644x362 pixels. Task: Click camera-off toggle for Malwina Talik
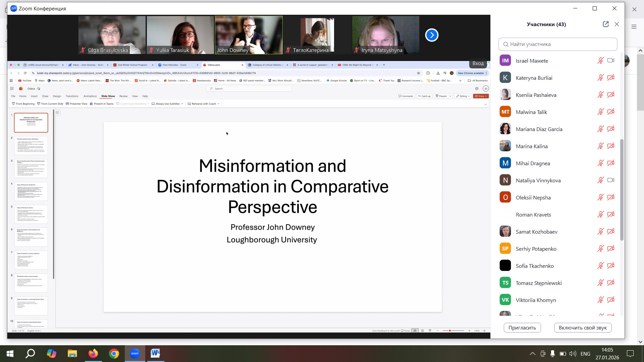click(611, 112)
